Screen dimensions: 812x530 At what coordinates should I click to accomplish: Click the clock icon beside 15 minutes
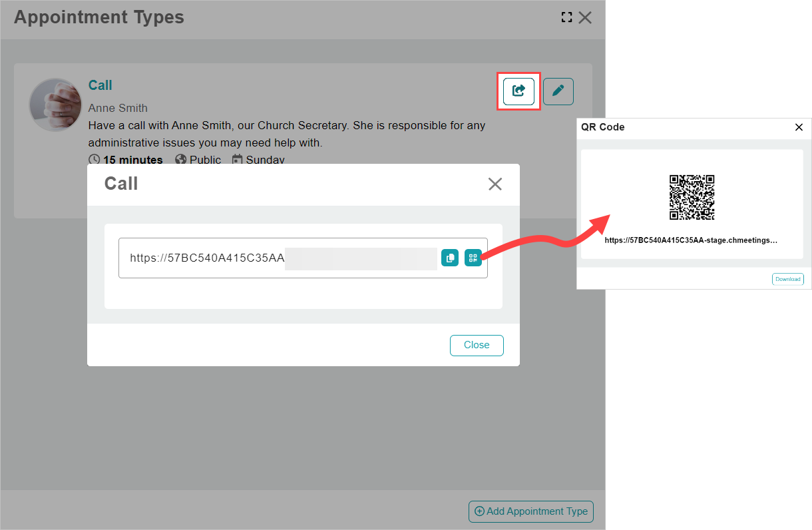[x=95, y=160]
